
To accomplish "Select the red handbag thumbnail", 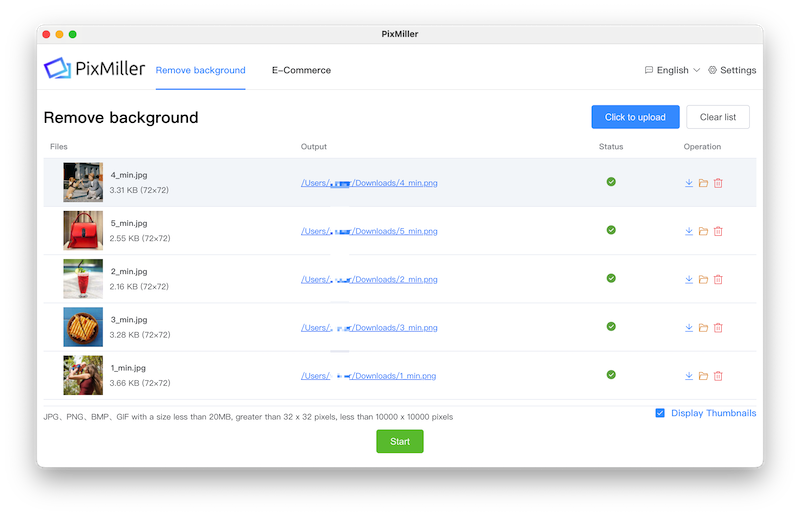I will [83, 230].
